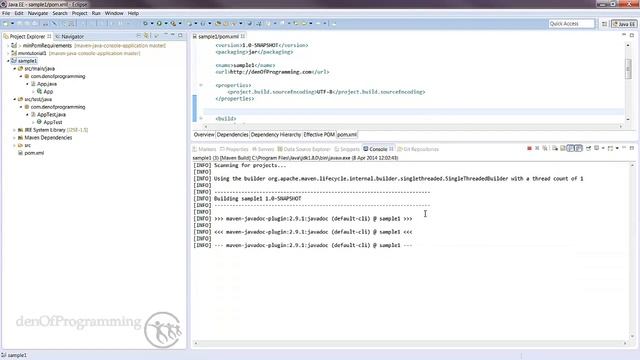
Task: Open the External Tools dropdown arrow
Action: point(180,23)
